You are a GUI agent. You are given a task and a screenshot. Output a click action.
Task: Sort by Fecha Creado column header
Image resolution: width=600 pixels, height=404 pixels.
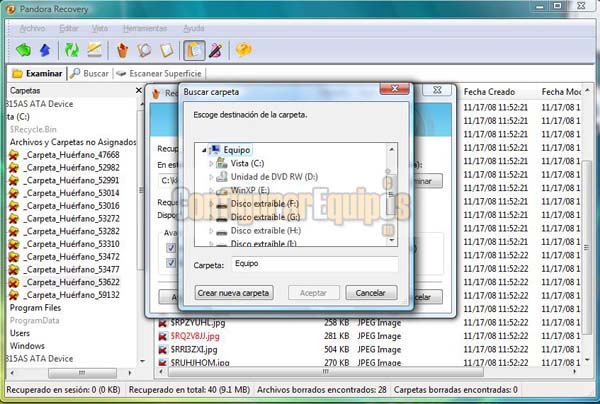click(x=489, y=92)
